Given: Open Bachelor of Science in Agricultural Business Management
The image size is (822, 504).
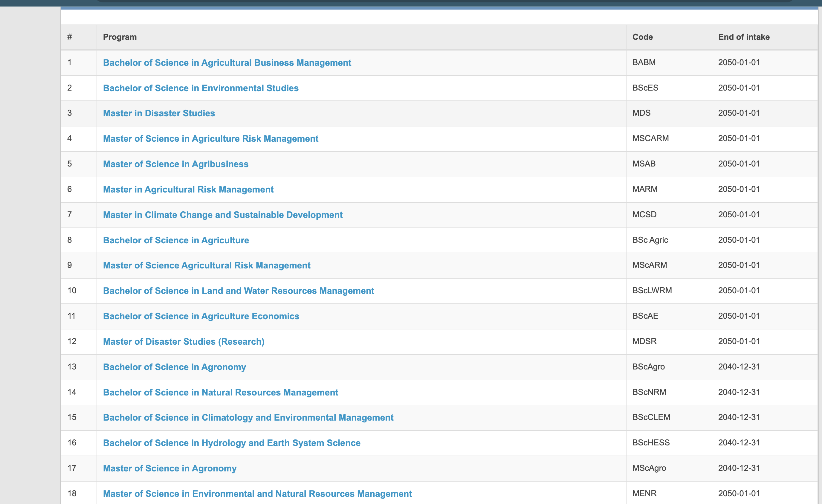Looking at the screenshot, I should (x=227, y=63).
